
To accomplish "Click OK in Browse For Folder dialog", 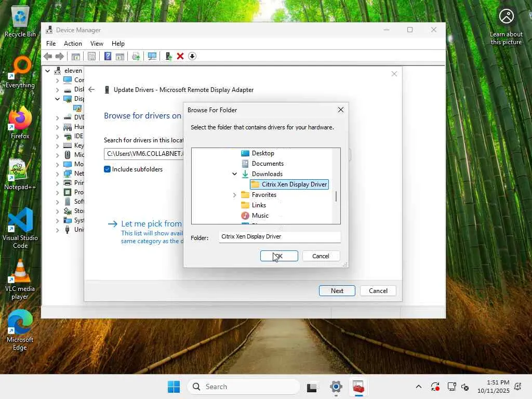I will [279, 256].
